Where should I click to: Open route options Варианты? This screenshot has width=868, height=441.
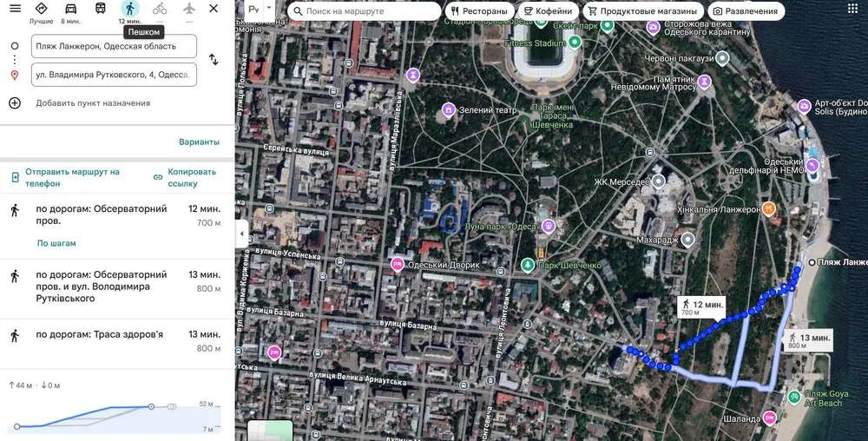click(200, 142)
